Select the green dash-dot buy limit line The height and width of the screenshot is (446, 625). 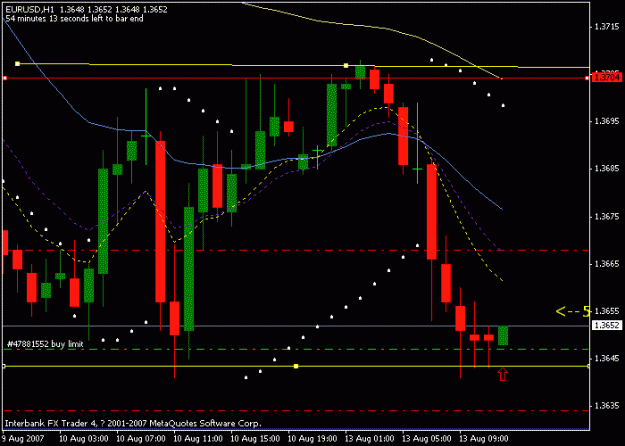pyautogui.click(x=296, y=349)
